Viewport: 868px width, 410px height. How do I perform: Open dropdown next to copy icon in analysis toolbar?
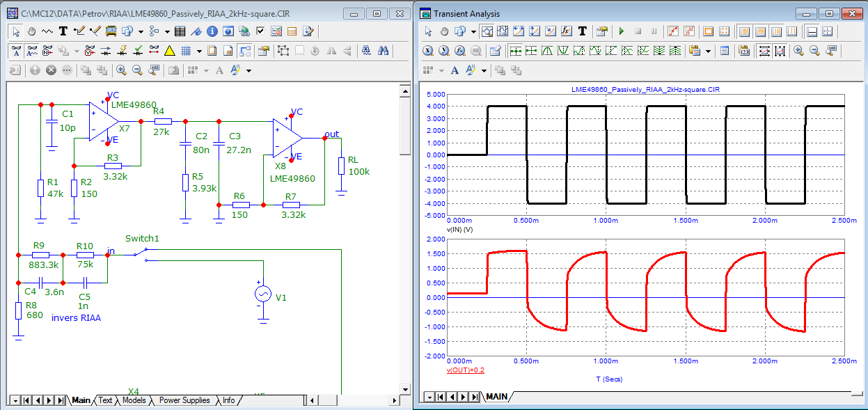(x=709, y=51)
